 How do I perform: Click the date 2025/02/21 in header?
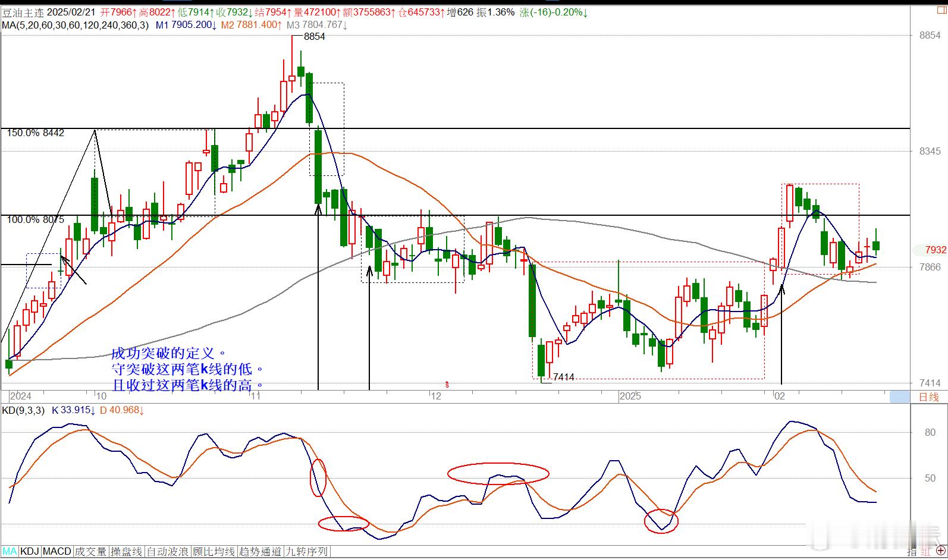point(71,12)
